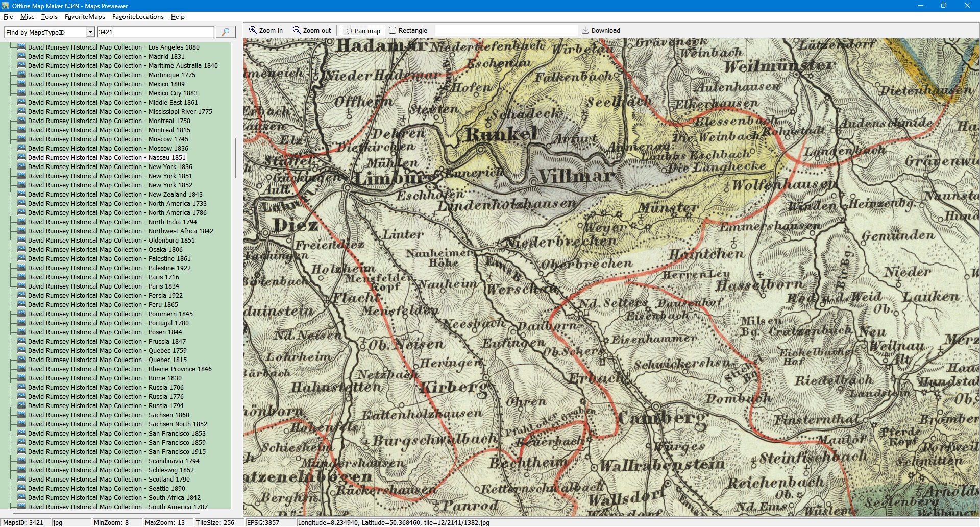Open the File menu
980x527 pixels.
[8, 17]
